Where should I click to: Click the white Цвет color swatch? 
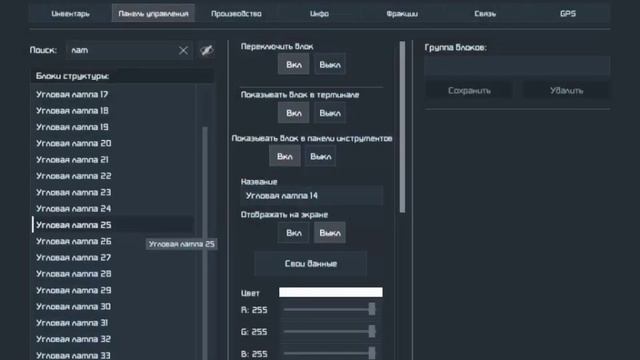[x=331, y=292]
